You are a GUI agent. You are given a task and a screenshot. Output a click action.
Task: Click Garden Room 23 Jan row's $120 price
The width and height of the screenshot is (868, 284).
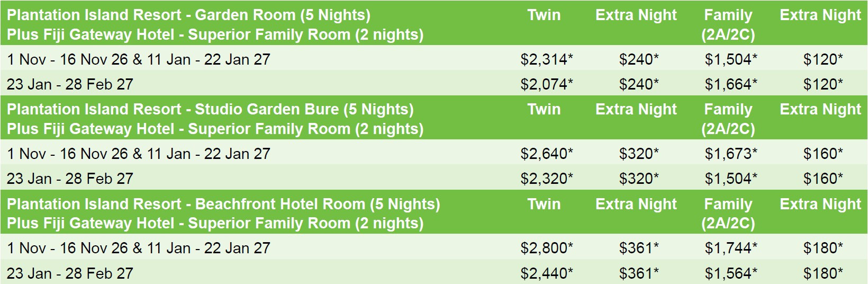(823, 84)
